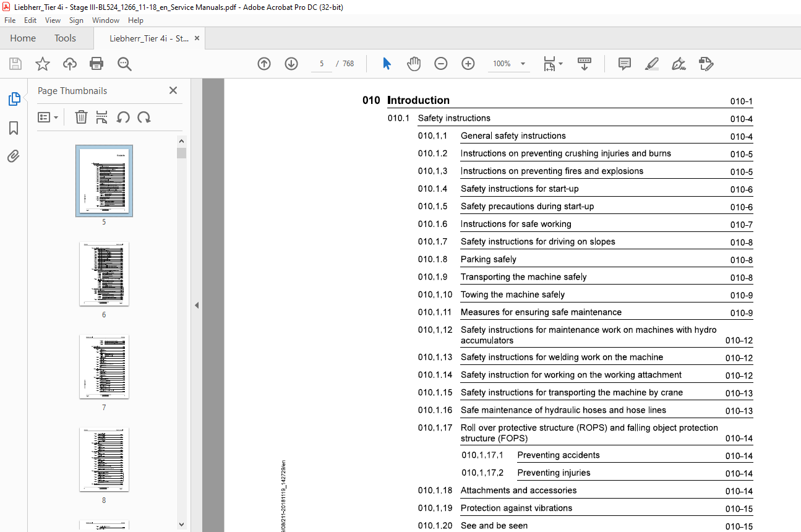Open the Help menu
The image size is (801, 532).
pyautogui.click(x=135, y=20)
